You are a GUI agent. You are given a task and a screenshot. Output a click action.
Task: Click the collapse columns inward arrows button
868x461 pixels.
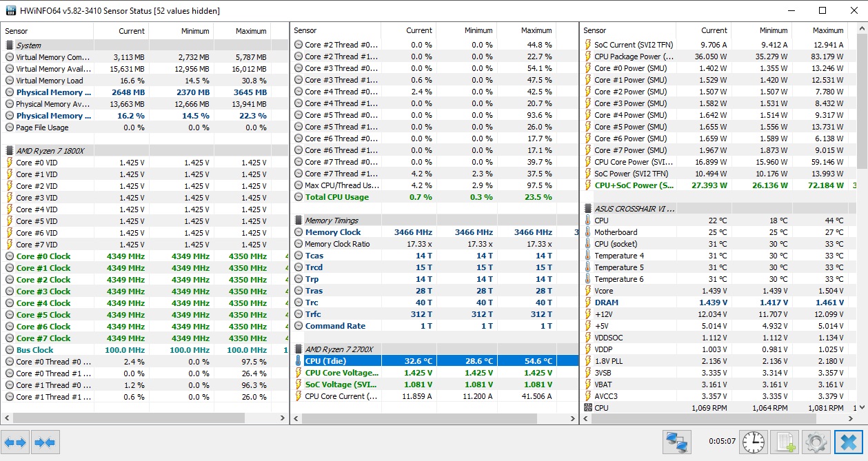[46, 442]
